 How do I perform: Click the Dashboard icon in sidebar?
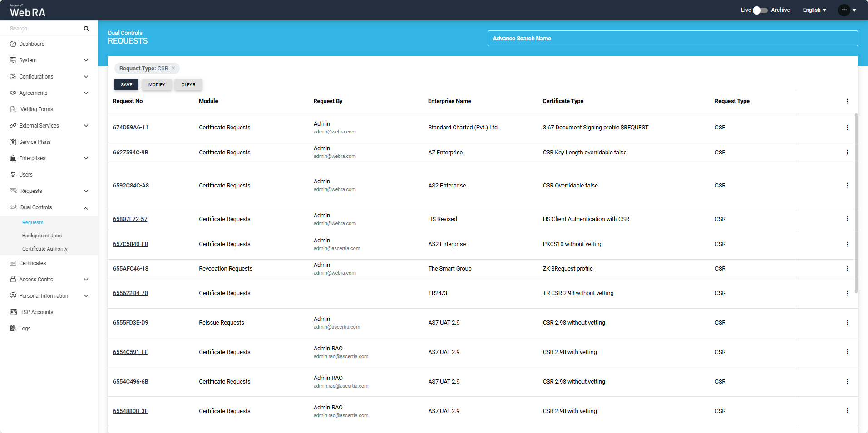pos(13,44)
